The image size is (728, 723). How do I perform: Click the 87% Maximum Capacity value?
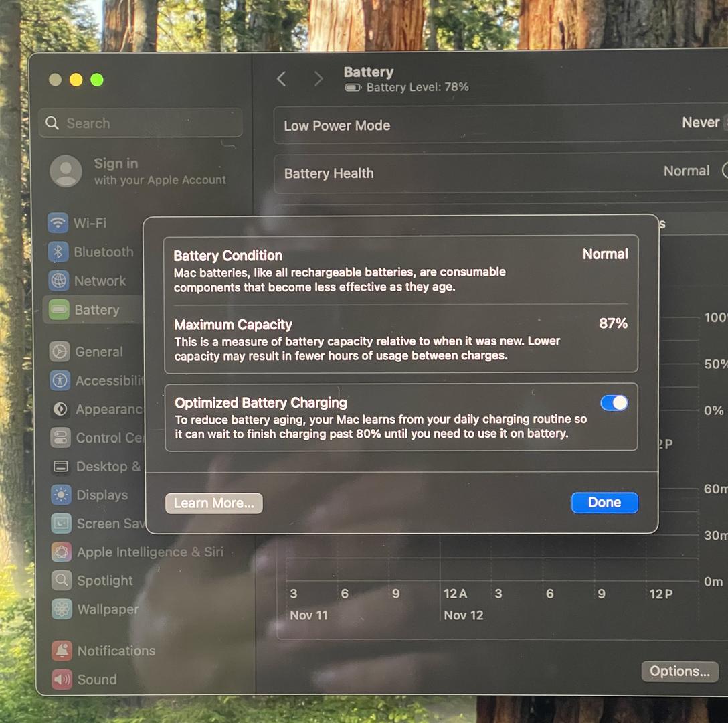click(614, 323)
